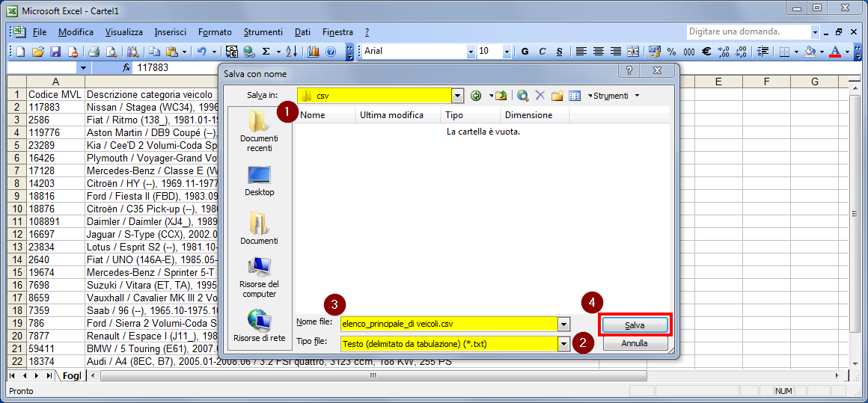Click the Nome file input field
The height and width of the screenshot is (403, 868).
click(450, 324)
